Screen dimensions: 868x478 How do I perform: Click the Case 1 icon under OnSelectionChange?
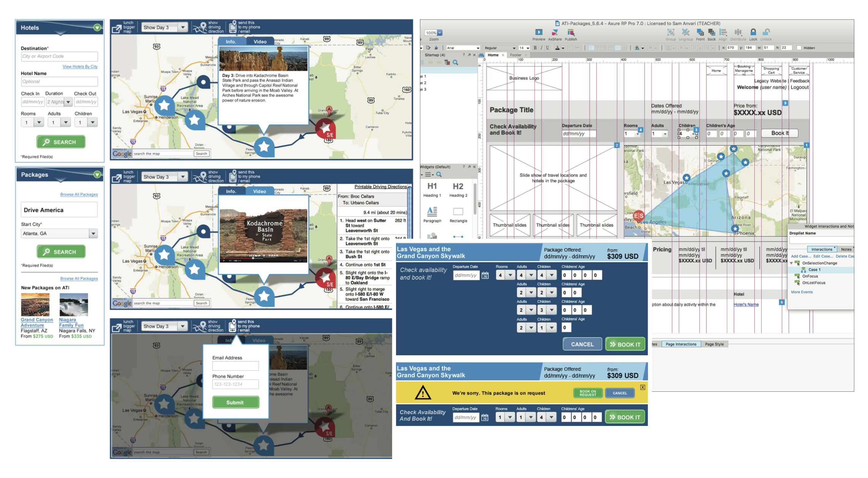(x=803, y=270)
